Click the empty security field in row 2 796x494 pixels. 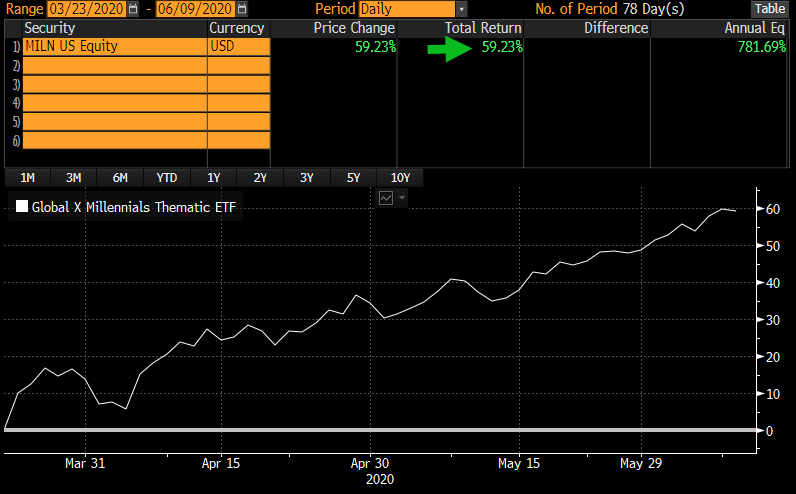pyautogui.click(x=114, y=66)
